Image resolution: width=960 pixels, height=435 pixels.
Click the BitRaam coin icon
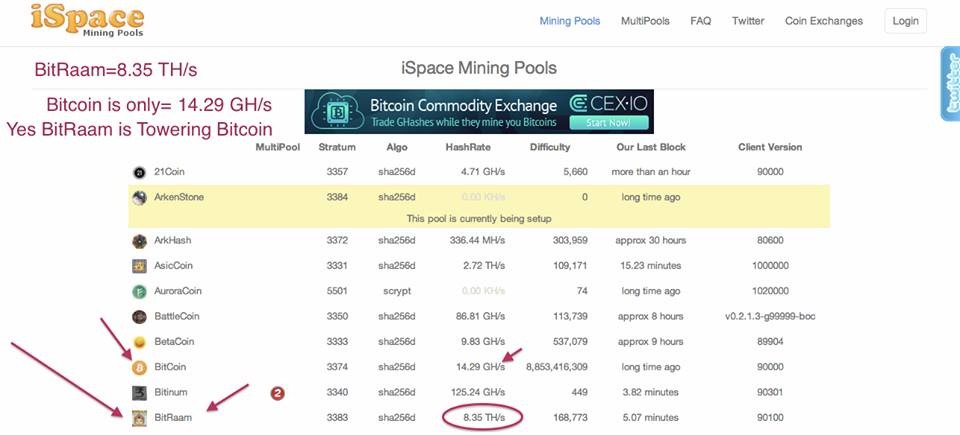(140, 418)
